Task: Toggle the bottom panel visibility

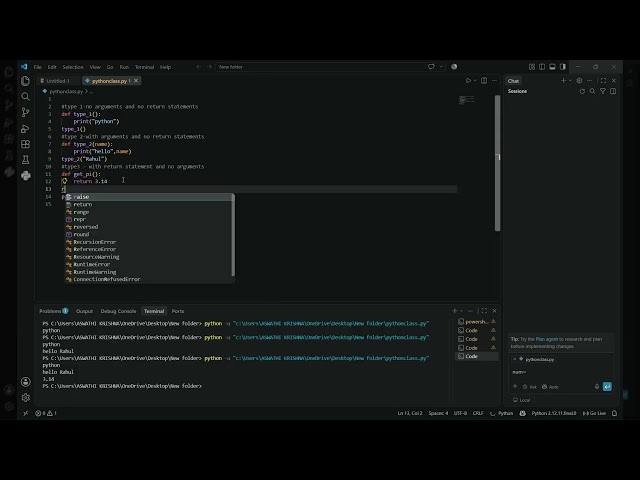Action: 552,67
